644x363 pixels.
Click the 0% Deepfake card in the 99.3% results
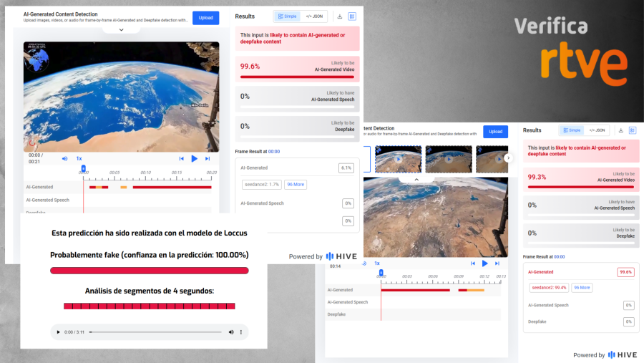click(581, 235)
